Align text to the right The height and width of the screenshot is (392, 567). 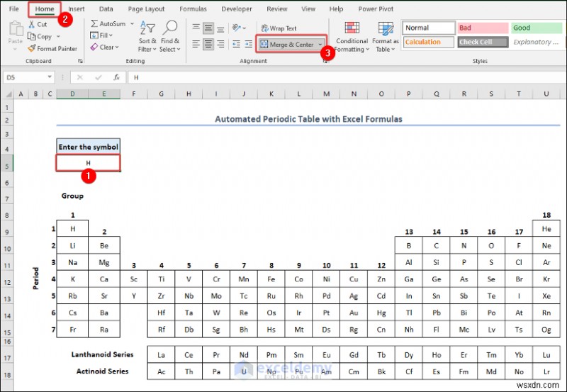click(x=220, y=44)
